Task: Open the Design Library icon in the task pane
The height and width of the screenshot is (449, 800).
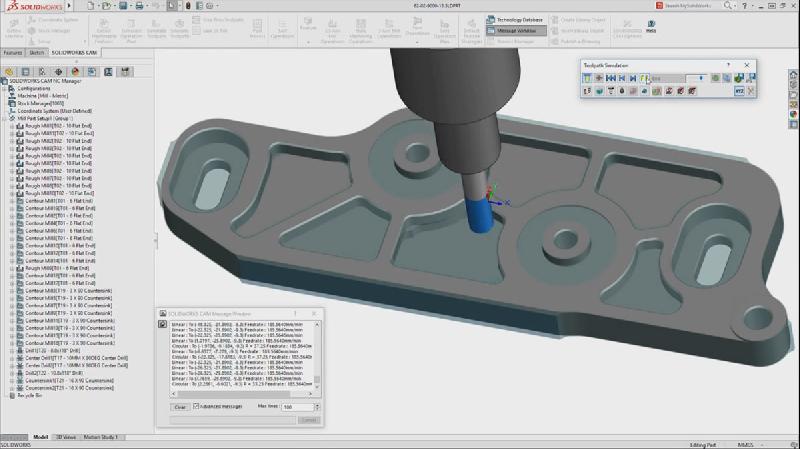Action: (793, 85)
